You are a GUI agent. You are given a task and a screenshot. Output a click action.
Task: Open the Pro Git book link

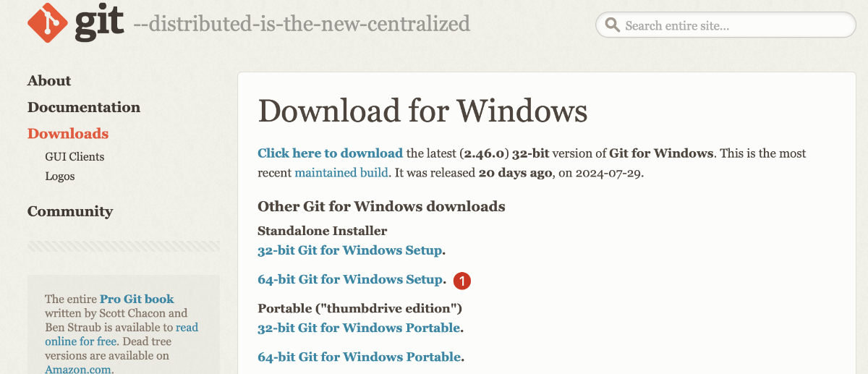click(x=137, y=299)
